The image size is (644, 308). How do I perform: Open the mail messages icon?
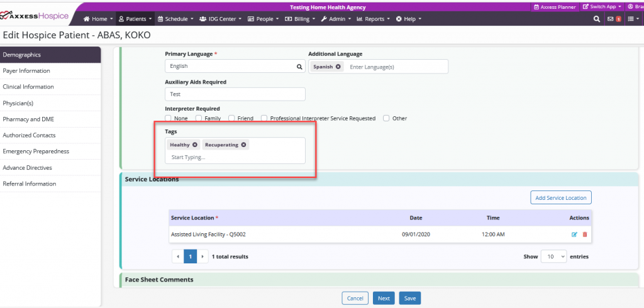[610, 19]
